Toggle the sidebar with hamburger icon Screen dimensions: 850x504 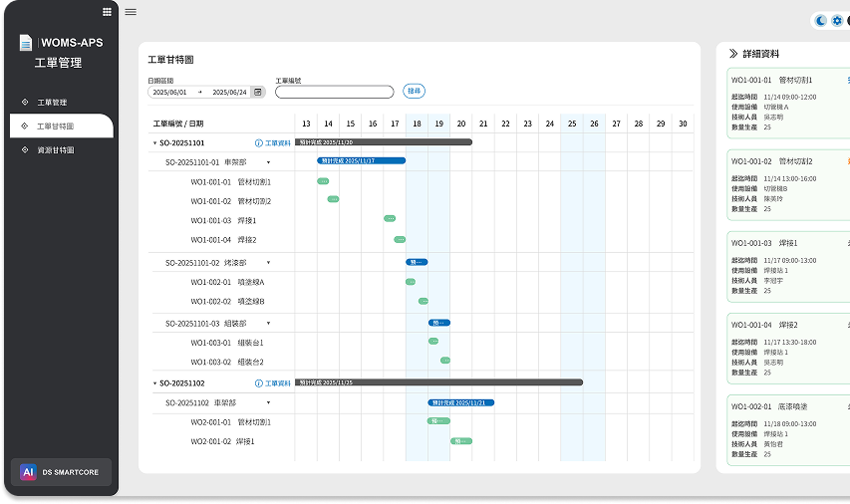pos(131,12)
